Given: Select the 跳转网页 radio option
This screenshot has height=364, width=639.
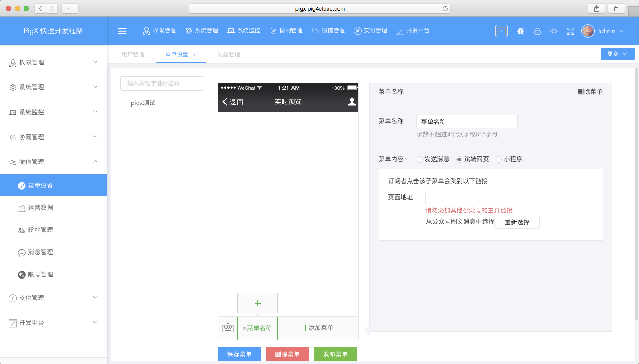Looking at the screenshot, I should 459,160.
